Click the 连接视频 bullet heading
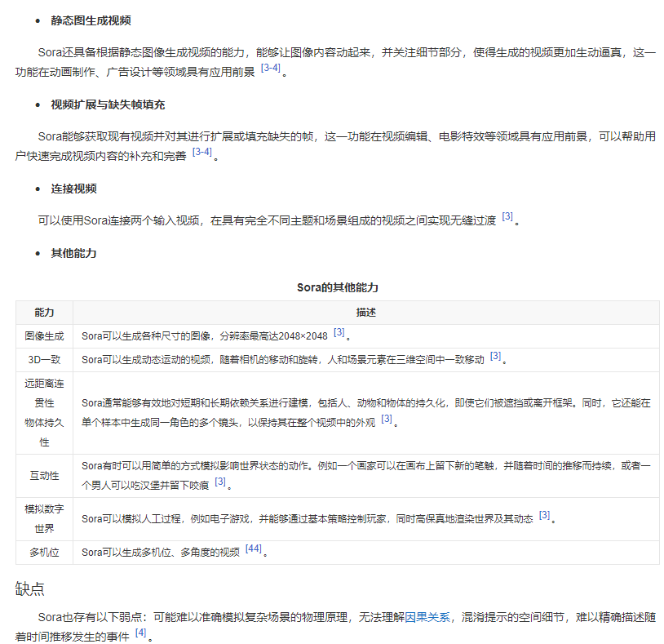 [73, 189]
